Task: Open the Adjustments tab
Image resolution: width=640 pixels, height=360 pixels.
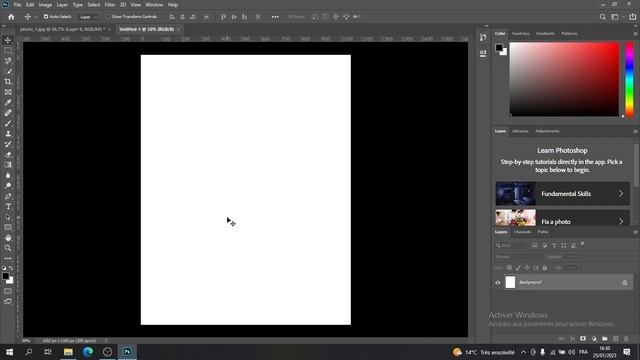Action: (547, 131)
